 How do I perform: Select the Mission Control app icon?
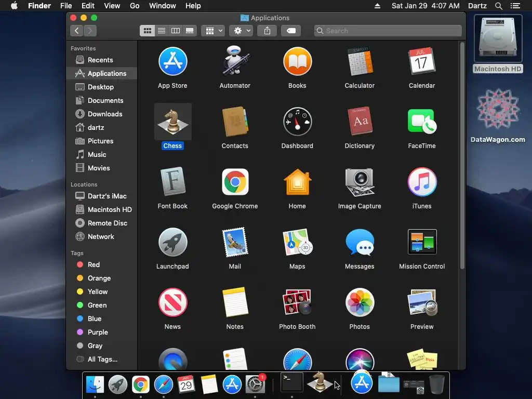click(x=422, y=242)
